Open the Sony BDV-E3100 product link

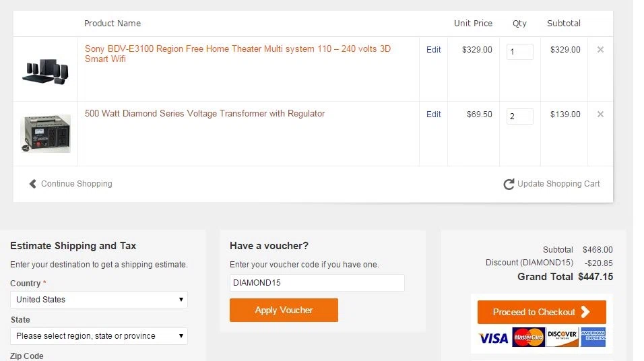click(x=238, y=54)
